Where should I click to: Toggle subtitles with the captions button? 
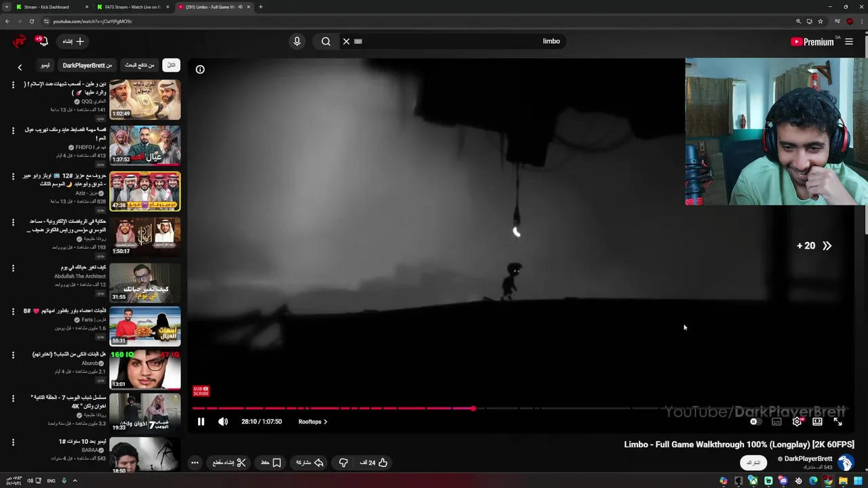click(x=776, y=422)
